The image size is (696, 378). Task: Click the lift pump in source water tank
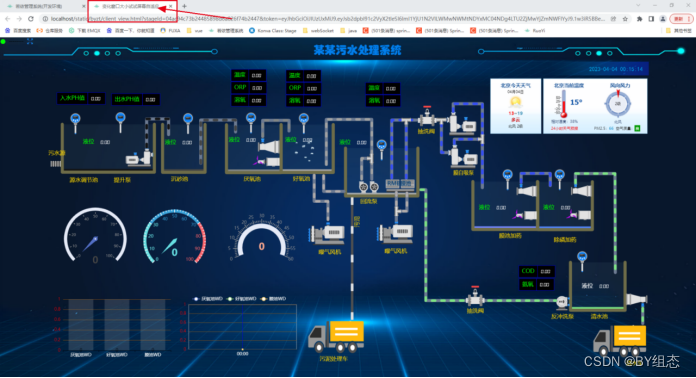tap(139, 158)
